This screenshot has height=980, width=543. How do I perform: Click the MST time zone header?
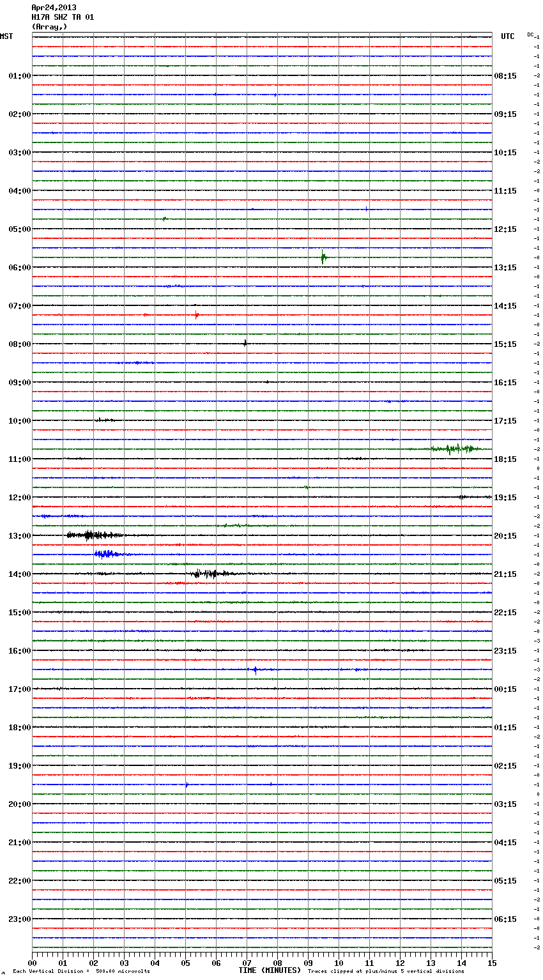6,36
